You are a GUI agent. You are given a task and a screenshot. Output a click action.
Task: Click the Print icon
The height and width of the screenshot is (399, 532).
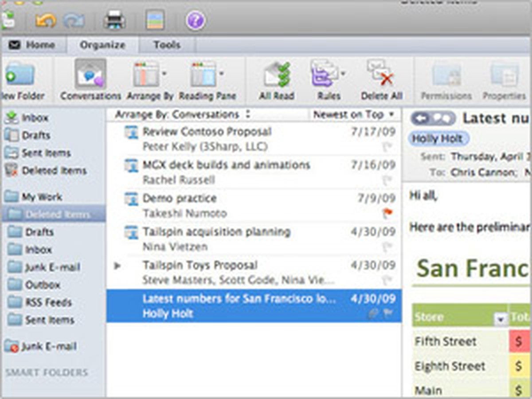(114, 20)
